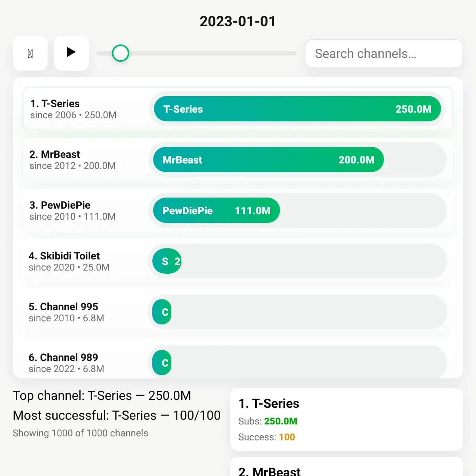
Task: Click the Skibidi Toilet short bar
Action: [167, 261]
